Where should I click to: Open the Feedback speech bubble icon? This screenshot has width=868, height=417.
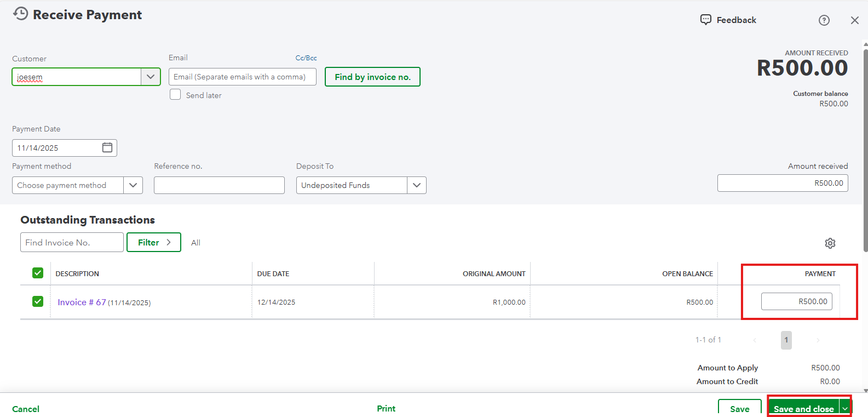click(706, 20)
